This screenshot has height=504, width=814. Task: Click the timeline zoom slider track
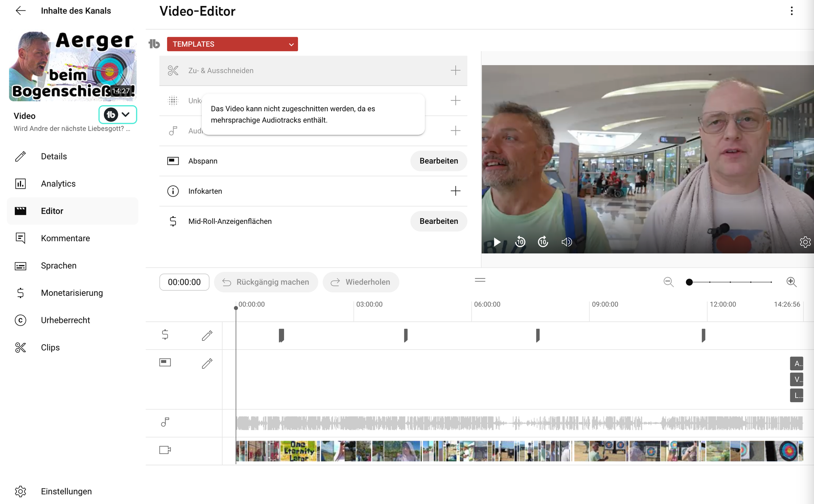(730, 282)
